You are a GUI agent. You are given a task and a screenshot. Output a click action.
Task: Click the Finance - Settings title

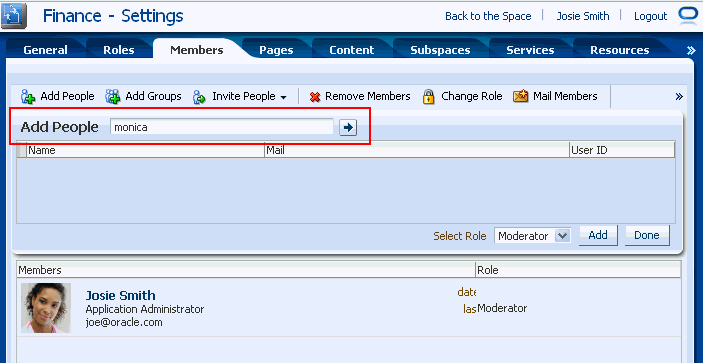[113, 17]
